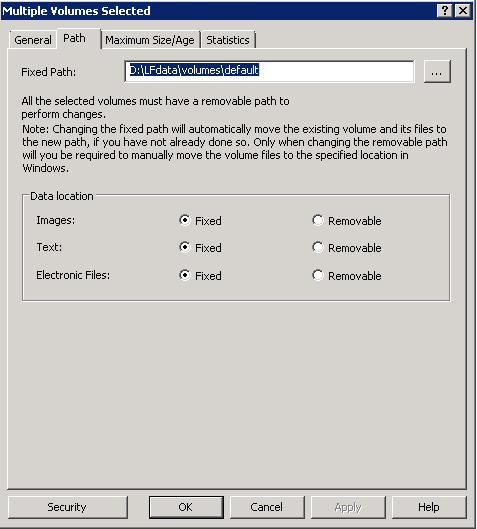The image size is (477, 529).
Task: Open the browse ellipsis button for Fixed Path
Action: point(437,72)
